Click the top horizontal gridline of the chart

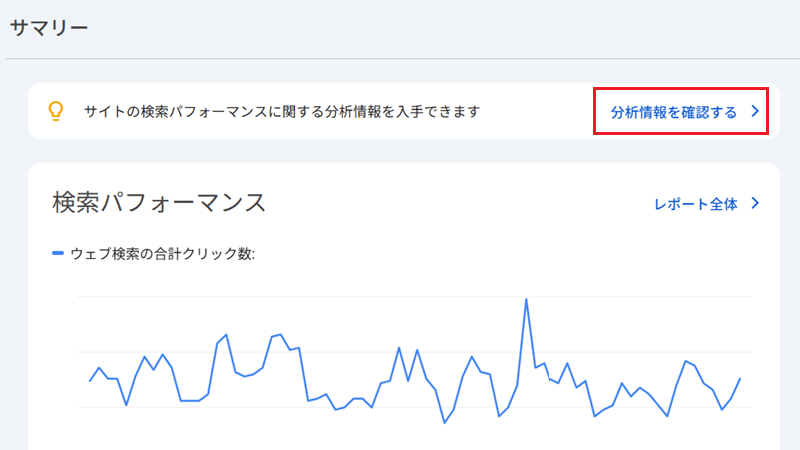point(414,296)
